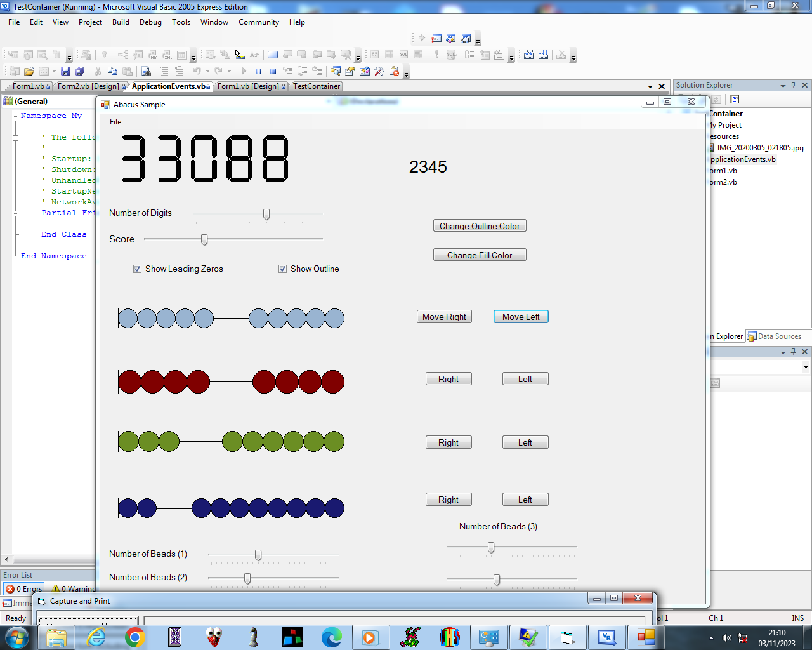Image resolution: width=812 pixels, height=650 pixels.
Task: Click the Find in Files icon in the toolbar
Action: click(x=146, y=71)
